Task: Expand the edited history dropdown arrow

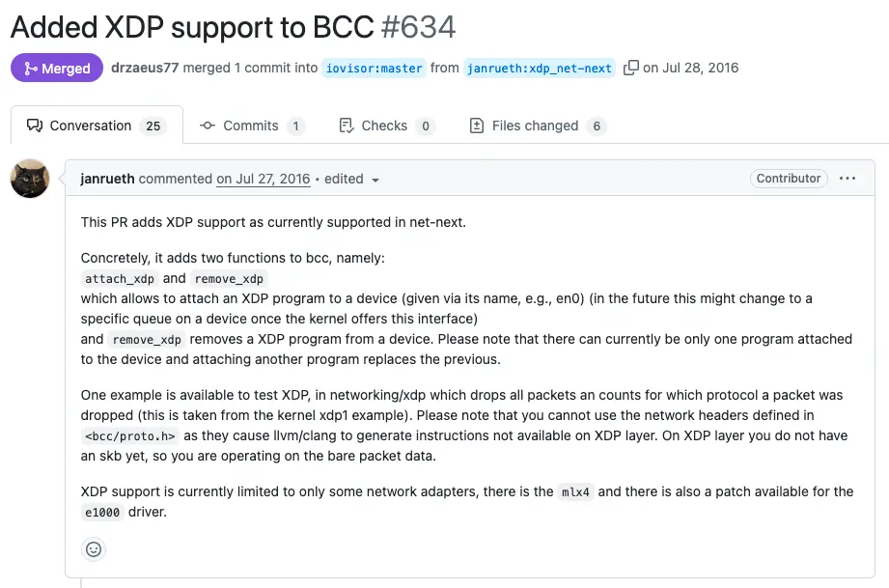Action: pyautogui.click(x=375, y=180)
